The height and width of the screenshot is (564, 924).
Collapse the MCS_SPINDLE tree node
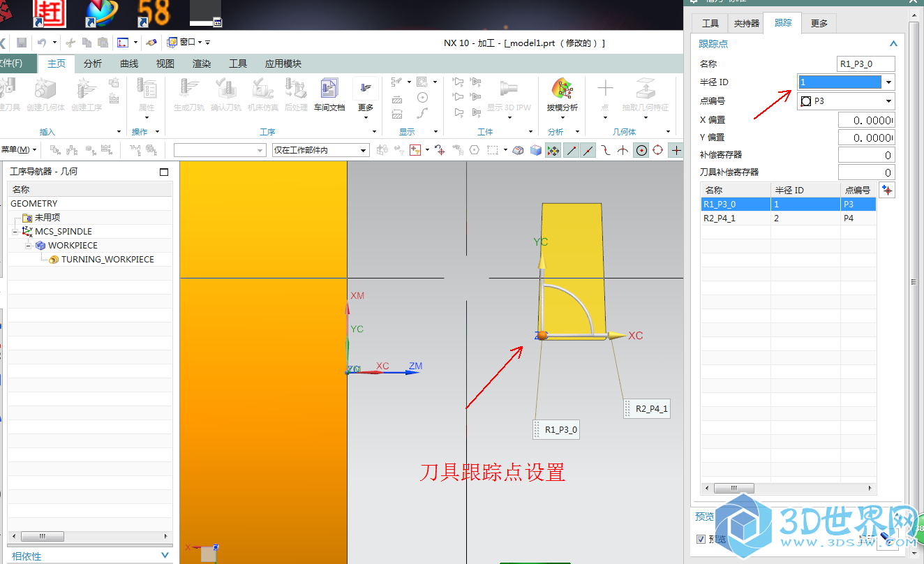pos(15,232)
